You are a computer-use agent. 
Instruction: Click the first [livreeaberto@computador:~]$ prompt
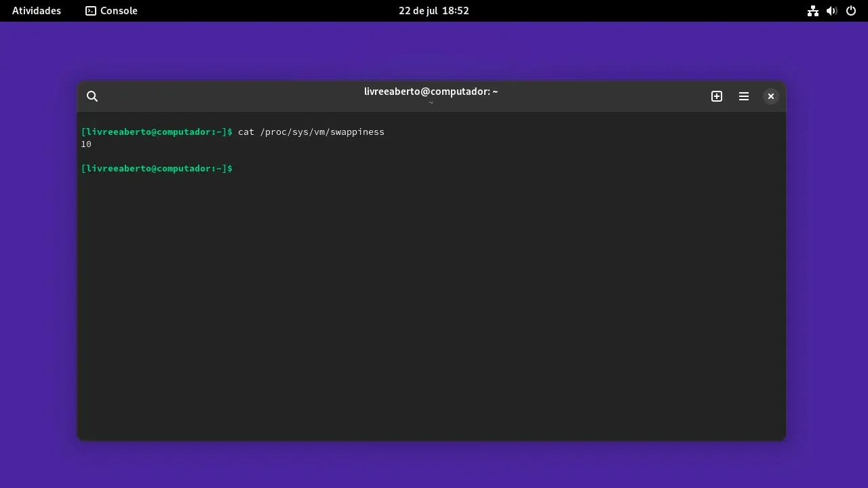(x=157, y=132)
